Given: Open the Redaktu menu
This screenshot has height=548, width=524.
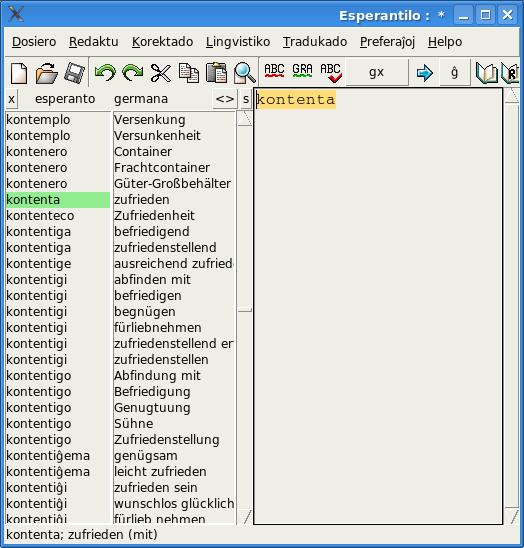Looking at the screenshot, I should tap(94, 42).
